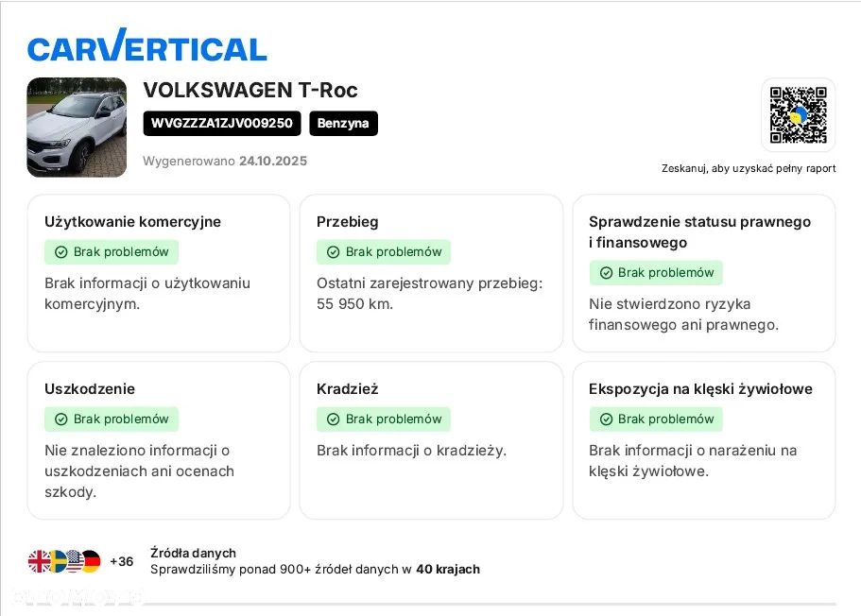Click the VIN badge WVGZZZA1ZJV009250
The width and height of the screenshot is (861, 616).
tap(222, 123)
